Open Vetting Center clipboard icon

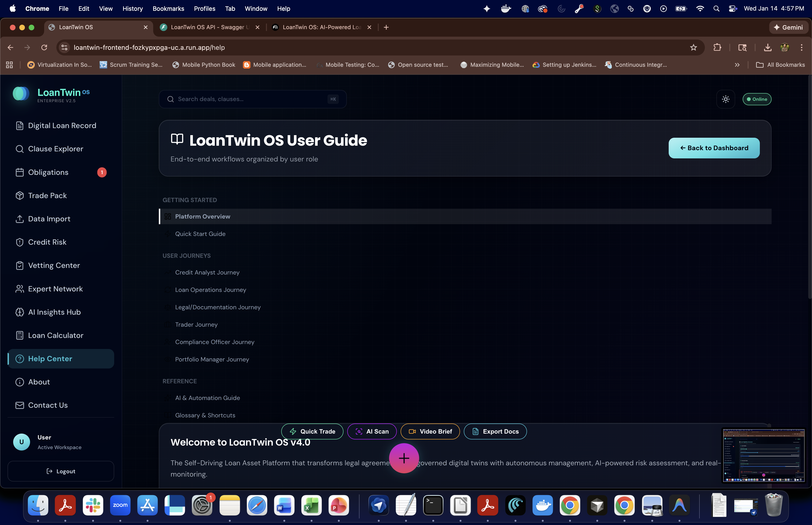click(20, 265)
